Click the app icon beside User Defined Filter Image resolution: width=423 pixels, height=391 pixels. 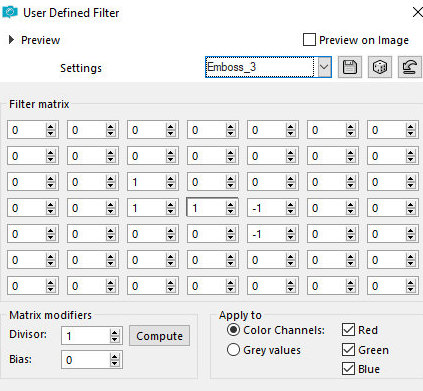pos(10,13)
